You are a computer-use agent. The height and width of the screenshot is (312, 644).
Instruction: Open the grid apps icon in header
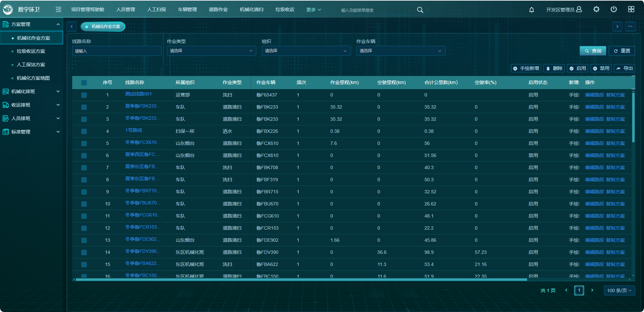click(x=631, y=9)
